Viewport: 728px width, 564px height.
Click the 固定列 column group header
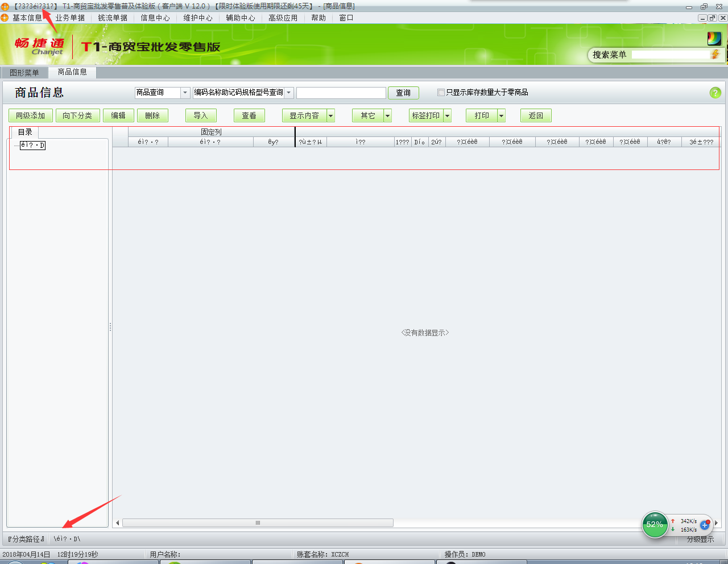coord(211,132)
